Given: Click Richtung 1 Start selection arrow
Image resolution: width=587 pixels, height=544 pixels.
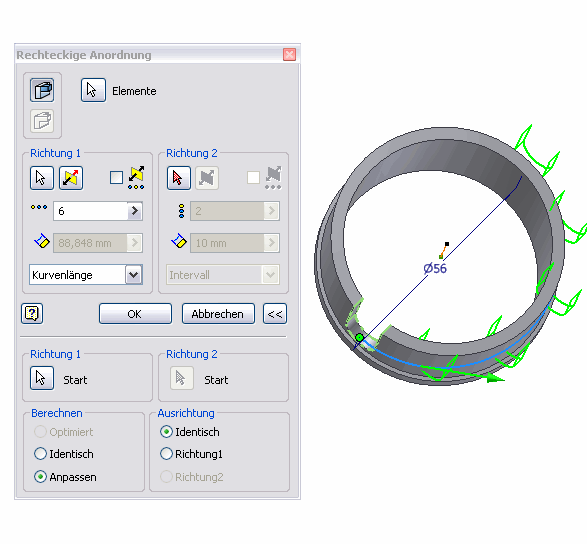Looking at the screenshot, I should click(42, 378).
